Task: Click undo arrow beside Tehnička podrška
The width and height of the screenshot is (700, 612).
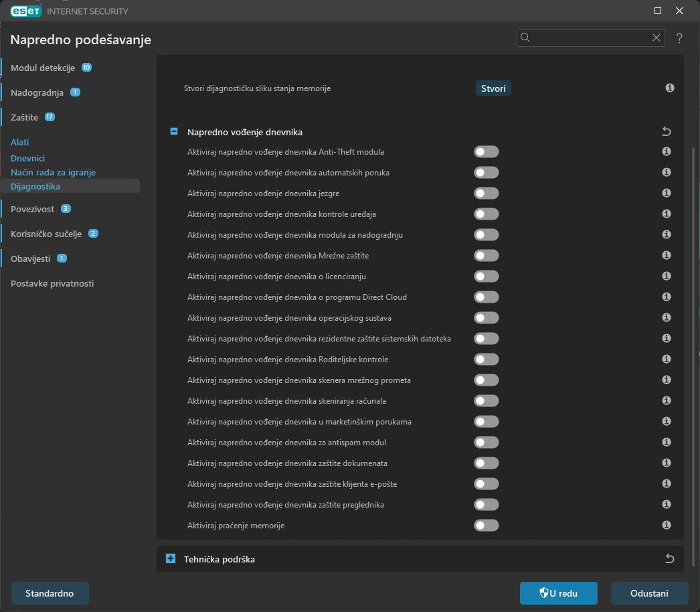Action: coord(670,559)
